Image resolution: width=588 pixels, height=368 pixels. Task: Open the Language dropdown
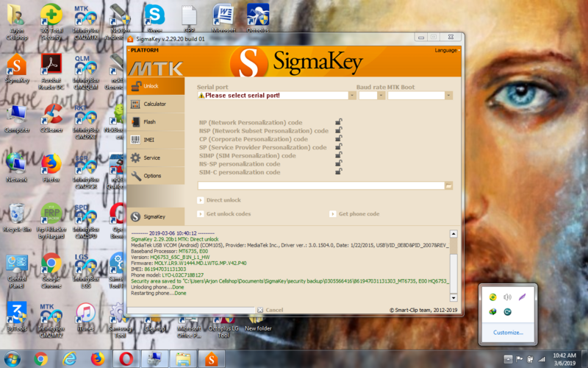(x=448, y=50)
